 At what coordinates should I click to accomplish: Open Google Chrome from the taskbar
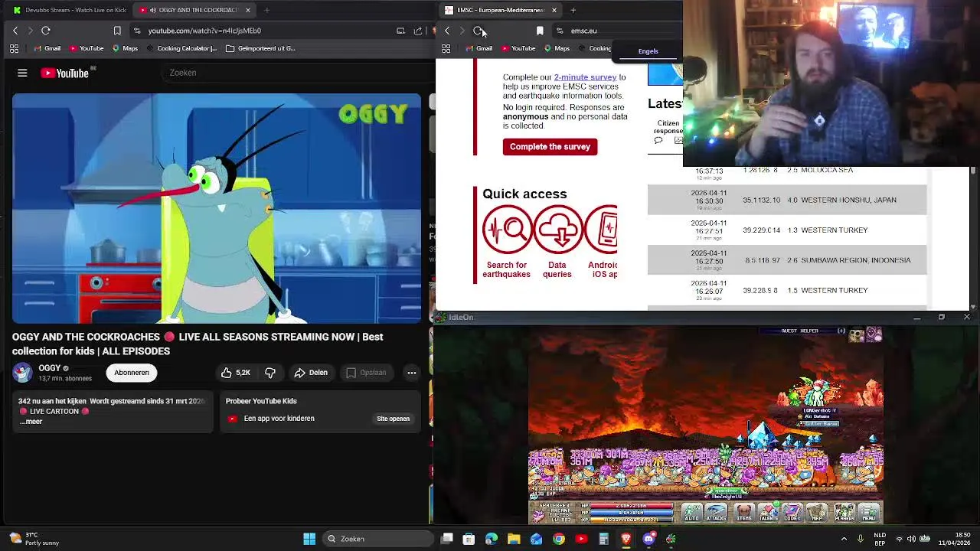click(559, 539)
